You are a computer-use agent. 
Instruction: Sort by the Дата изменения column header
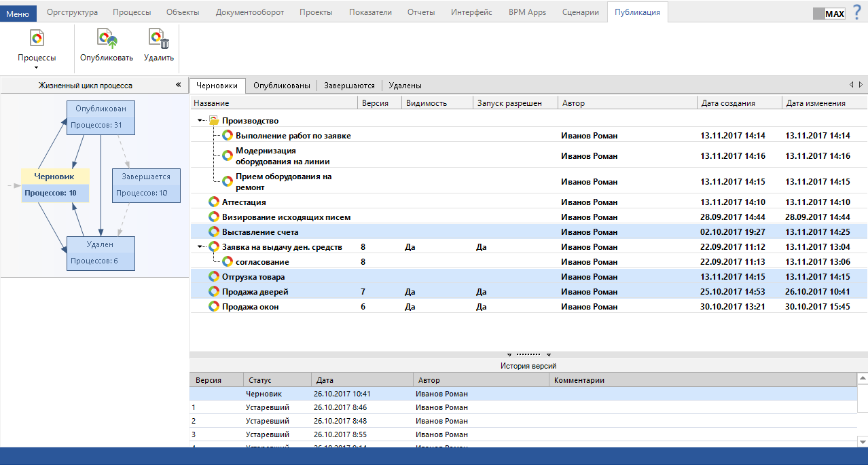815,103
